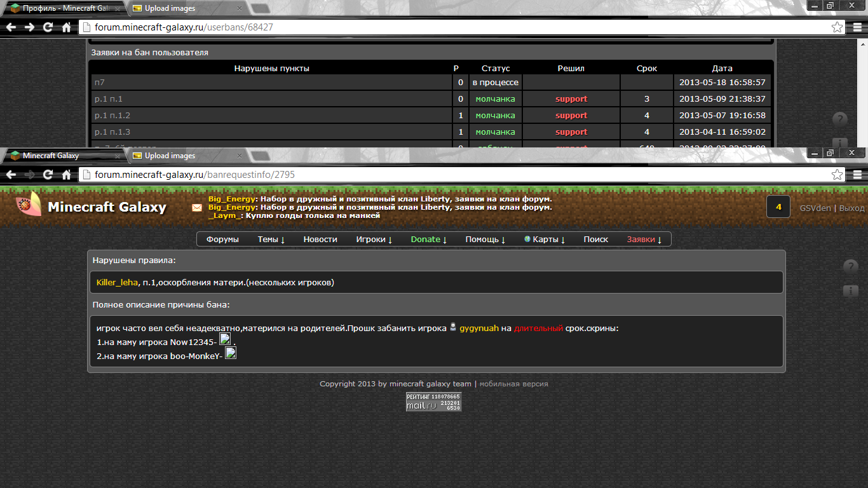Switch to Upload images tab in upper window
The height and width of the screenshot is (488, 868).
tap(184, 9)
